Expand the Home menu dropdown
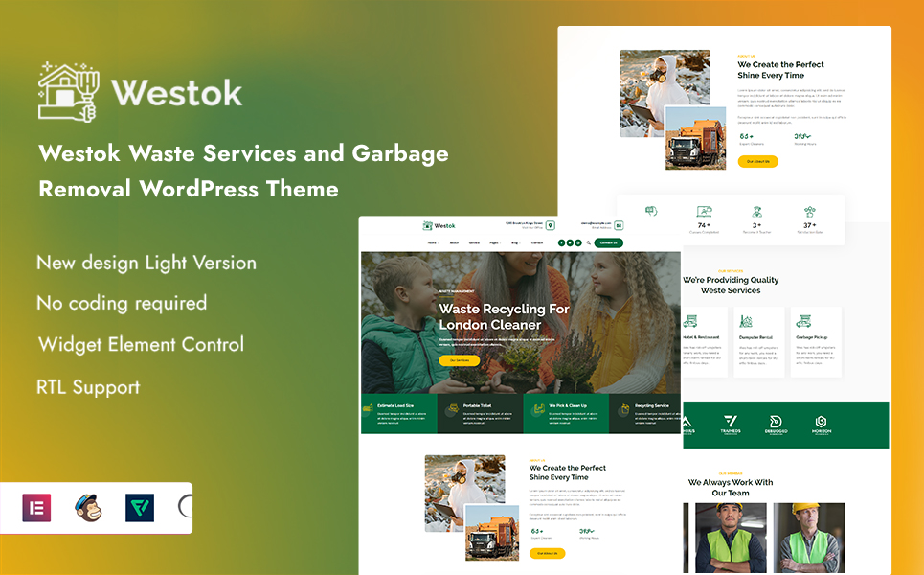 coord(433,243)
